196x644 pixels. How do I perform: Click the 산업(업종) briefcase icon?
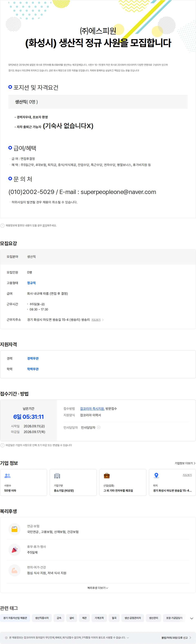tap(107, 476)
